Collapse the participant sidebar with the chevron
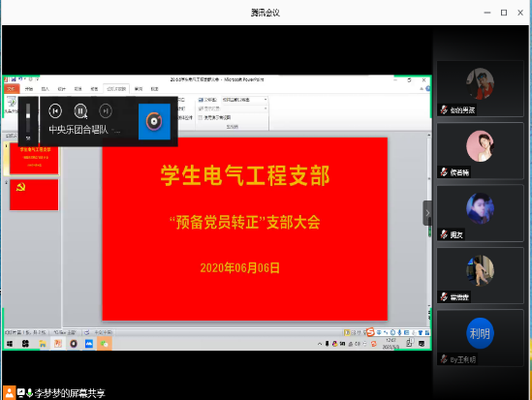Viewport: 532px width, 400px height. (427, 213)
